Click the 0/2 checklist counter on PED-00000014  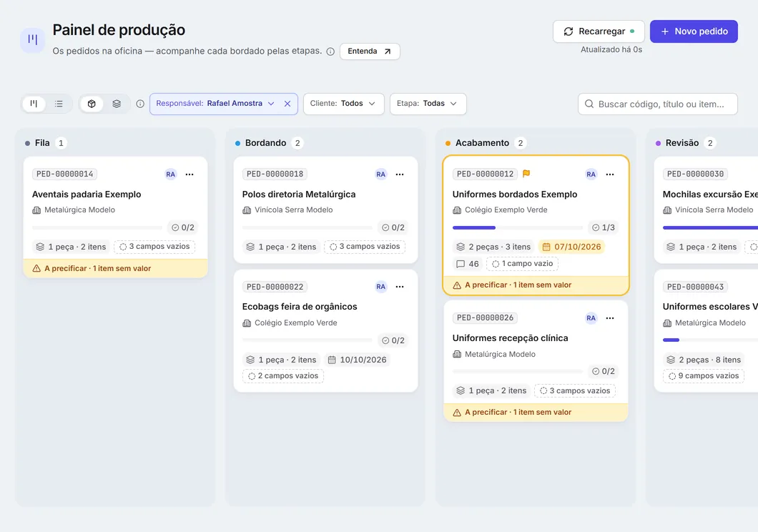click(183, 227)
